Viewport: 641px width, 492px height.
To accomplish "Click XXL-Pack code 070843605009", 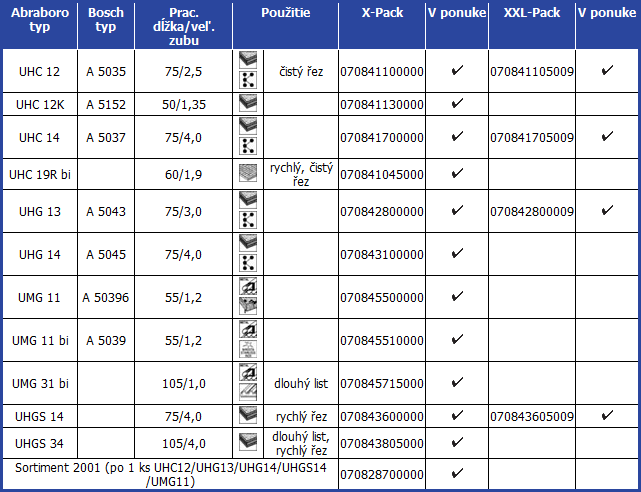I will pos(531,416).
